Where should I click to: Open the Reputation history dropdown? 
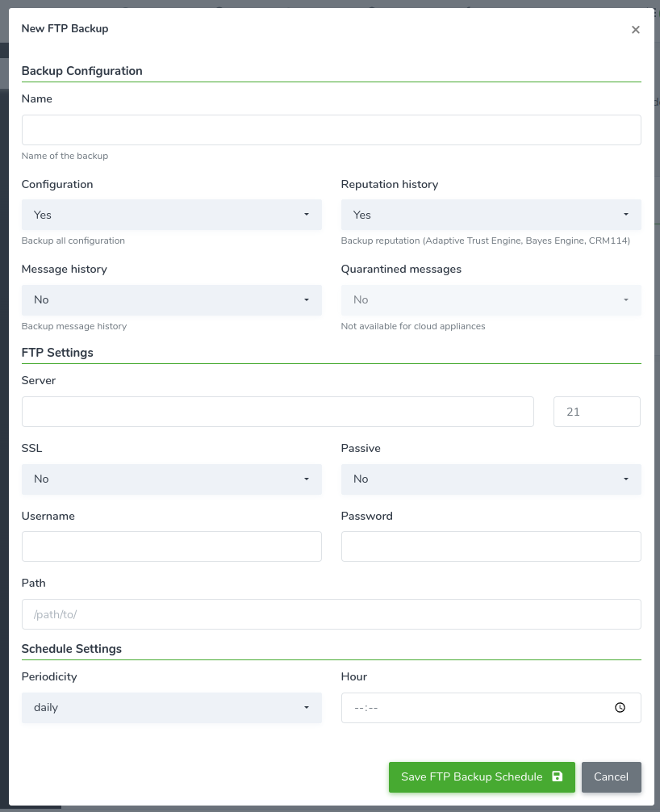point(491,215)
